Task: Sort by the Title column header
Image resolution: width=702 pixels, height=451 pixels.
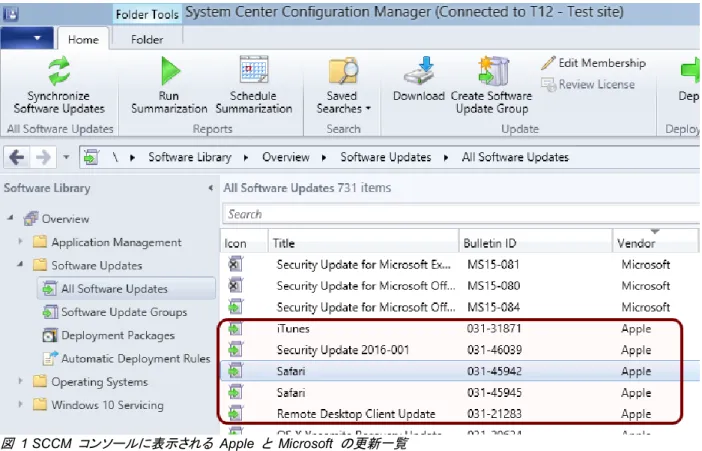Action: pyautogui.click(x=364, y=243)
